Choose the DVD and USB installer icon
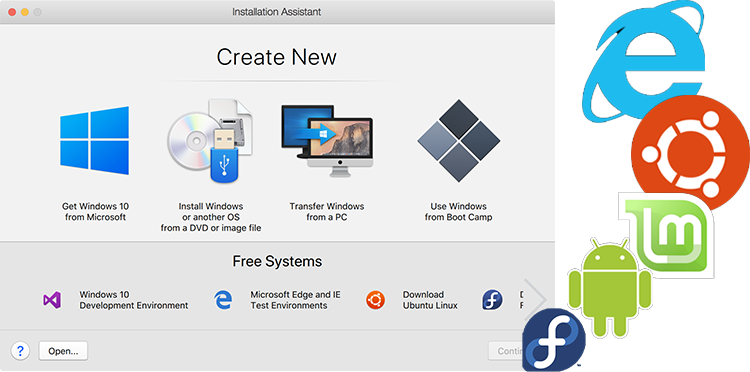The image size is (750, 372). pos(210,141)
